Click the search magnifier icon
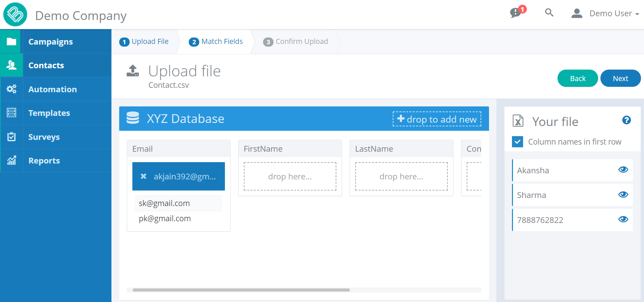Screen dimensions: 644x302 549,13
